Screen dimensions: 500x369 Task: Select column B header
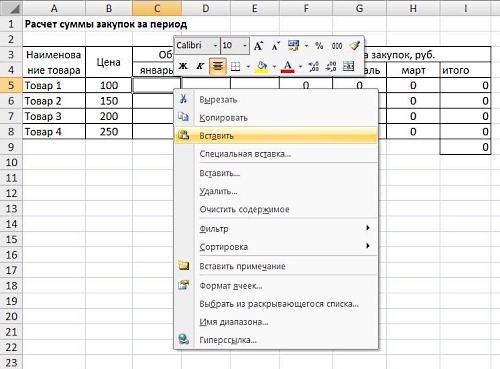point(109,8)
